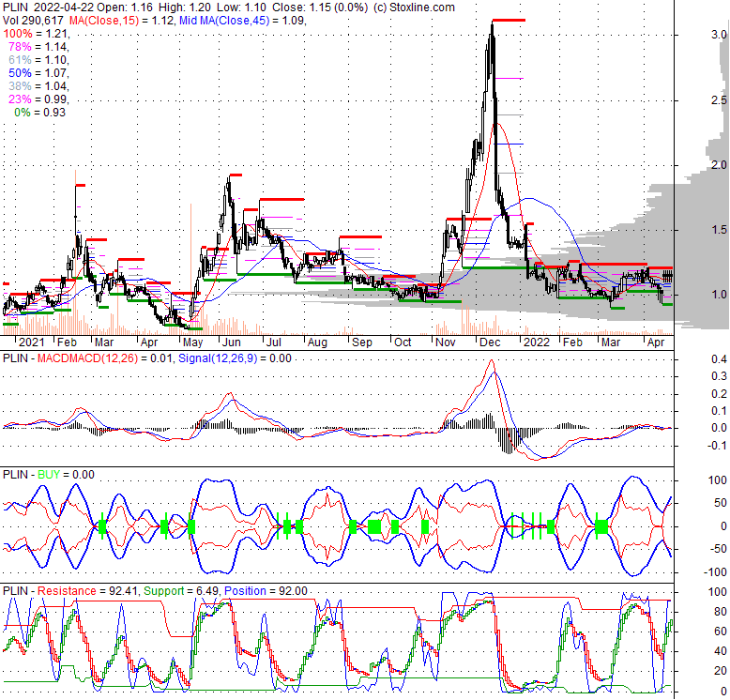The image size is (730, 700).
Task: Click the 'MA(Close,15)' red legend label
Action: pos(104,21)
